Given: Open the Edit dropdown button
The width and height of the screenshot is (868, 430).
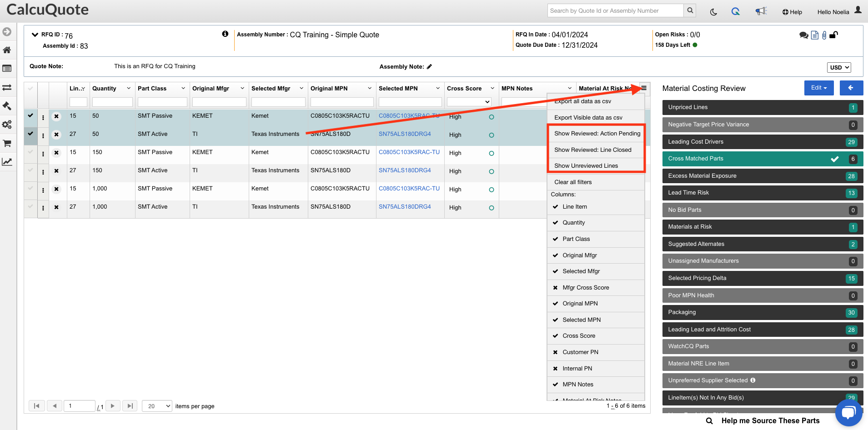Looking at the screenshot, I should [819, 88].
